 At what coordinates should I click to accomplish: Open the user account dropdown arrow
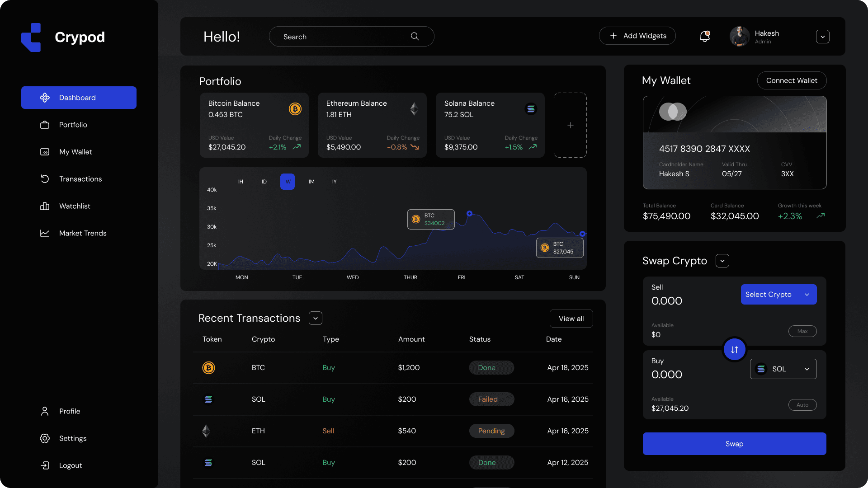coord(822,37)
